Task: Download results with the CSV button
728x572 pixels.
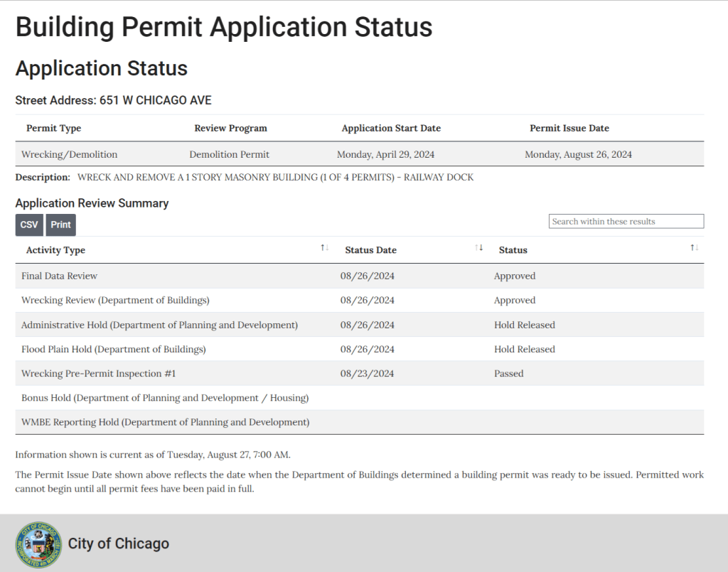Action: pyautogui.click(x=29, y=225)
